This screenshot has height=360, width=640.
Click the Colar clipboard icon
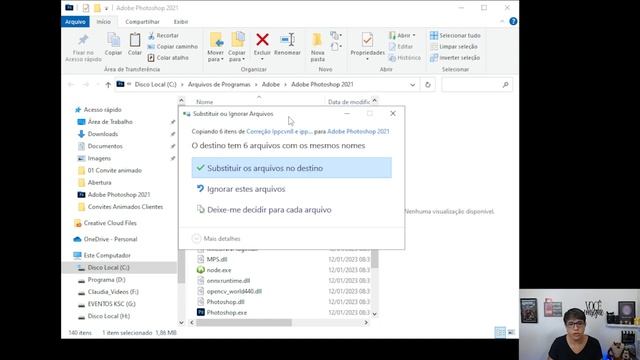(x=135, y=40)
